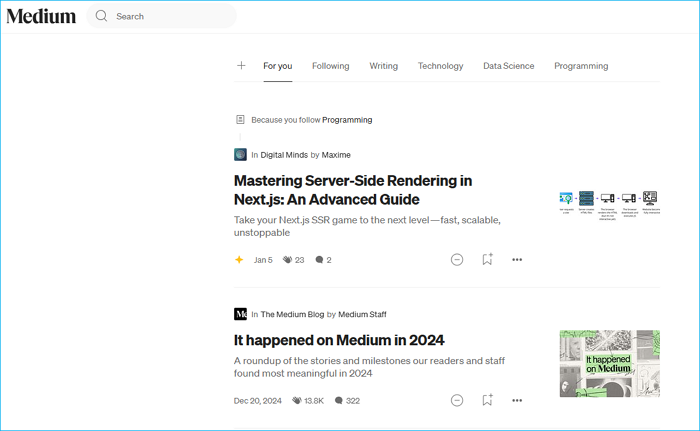Click the Medium logo
The width and height of the screenshot is (700, 431).
(x=41, y=16)
